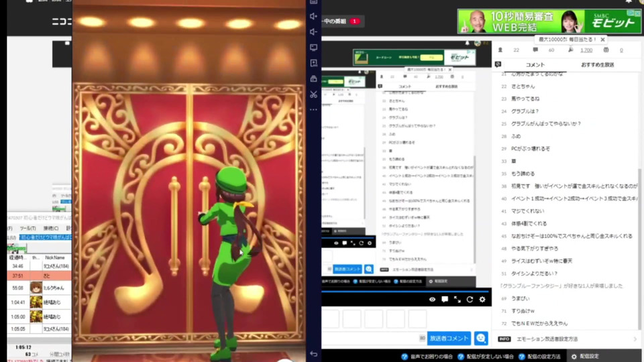Select the 1:04:41 絶唱おじ row
The height and width of the screenshot is (362, 644).
tap(40, 302)
